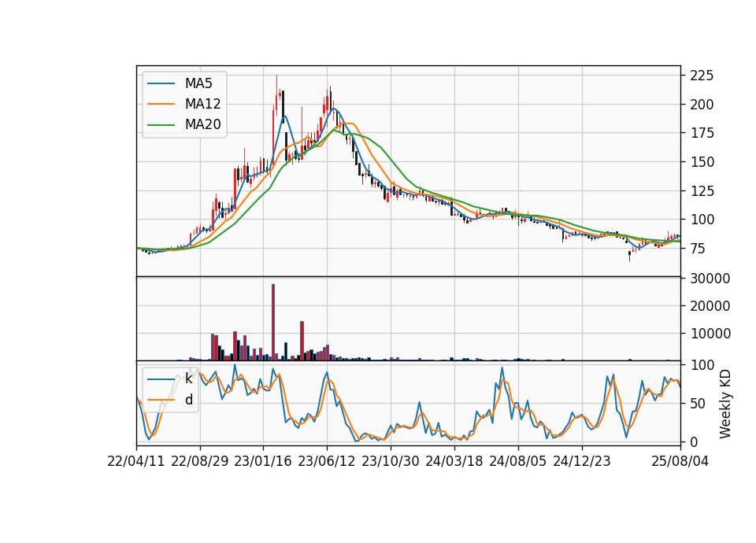Click the blue MA5 legend line sample
The image size is (756, 543).
pyautogui.click(x=161, y=84)
